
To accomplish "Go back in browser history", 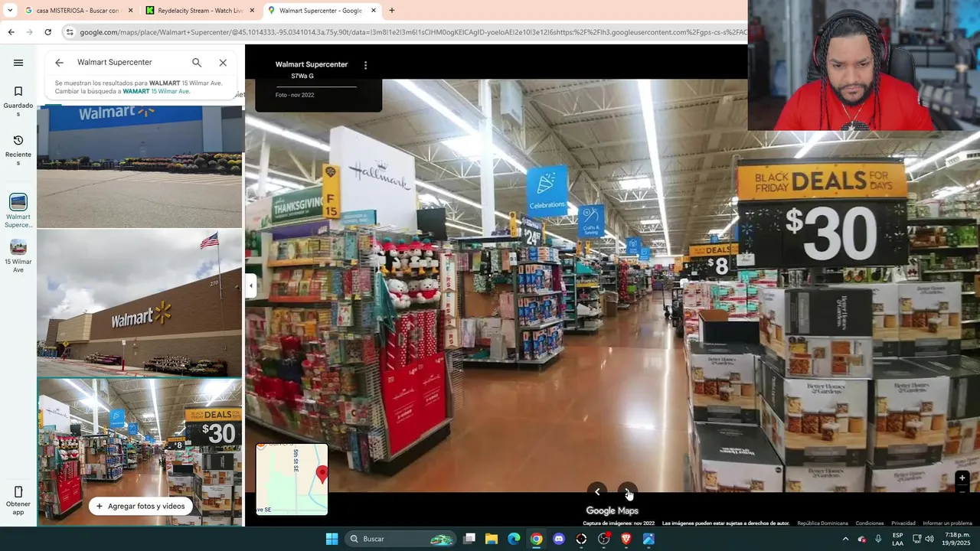I will point(11,32).
